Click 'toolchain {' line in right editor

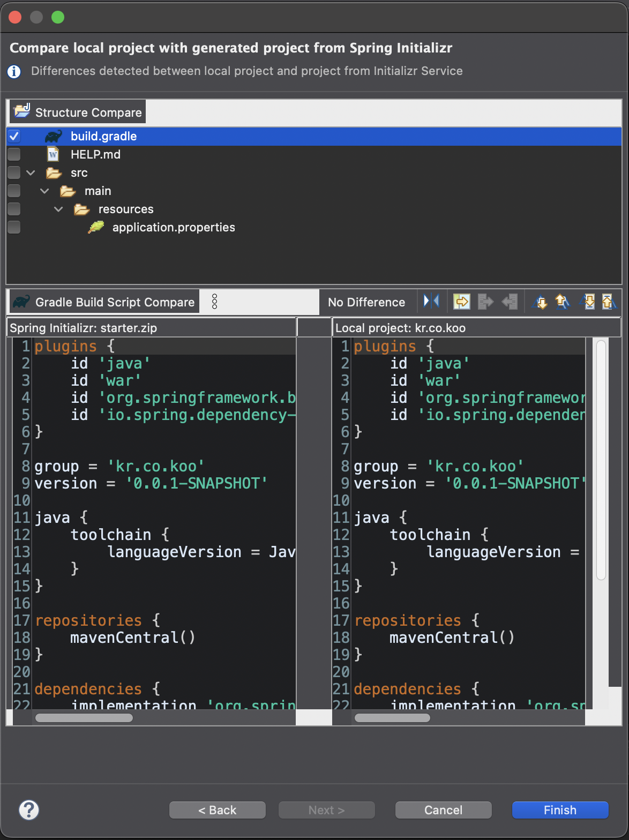pyautogui.click(x=439, y=535)
